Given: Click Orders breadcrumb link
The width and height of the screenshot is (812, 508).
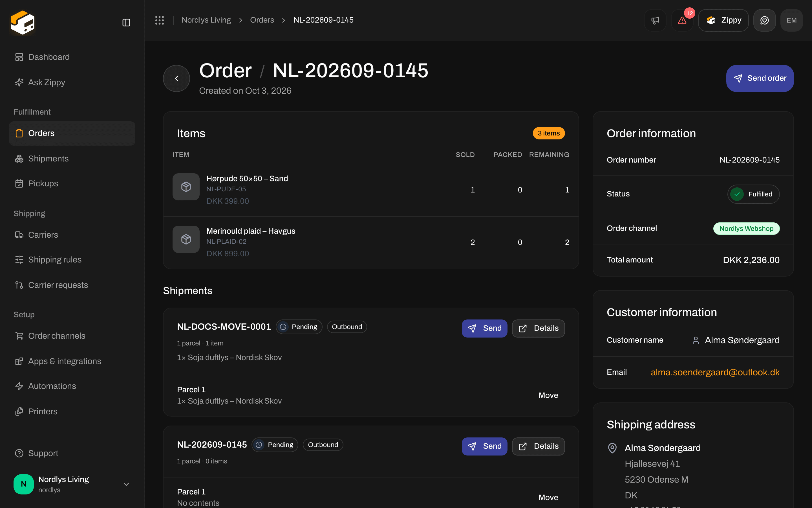Looking at the screenshot, I should coord(262,20).
